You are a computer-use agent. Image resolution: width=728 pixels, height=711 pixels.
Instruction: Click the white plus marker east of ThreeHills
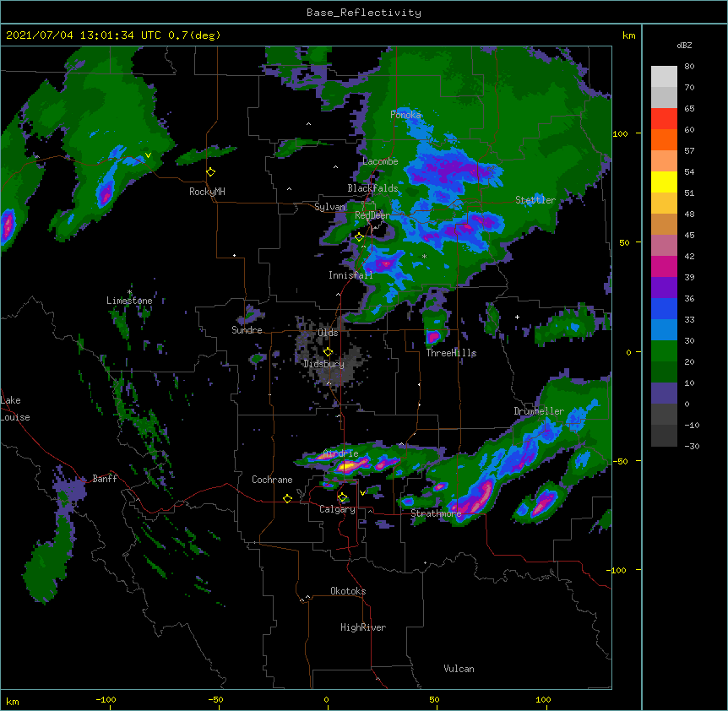tap(517, 317)
